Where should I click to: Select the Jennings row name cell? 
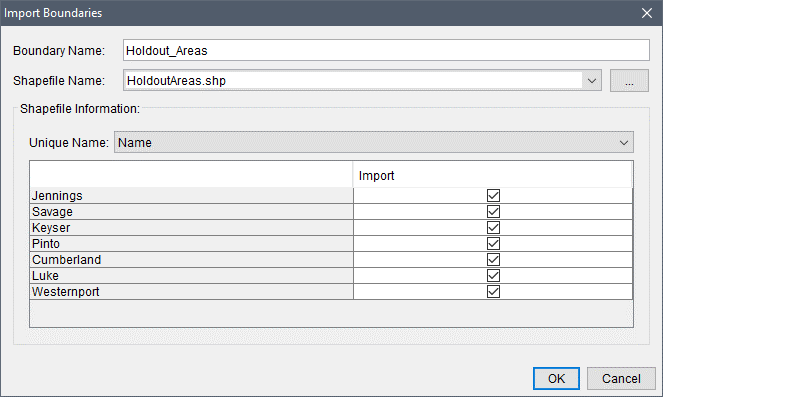tap(191, 195)
